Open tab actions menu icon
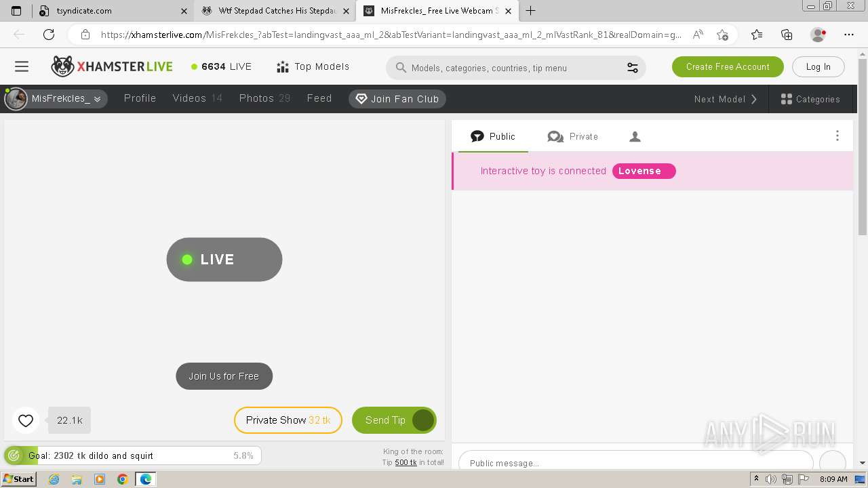Image resolution: width=868 pixels, height=488 pixels. pos(16,11)
